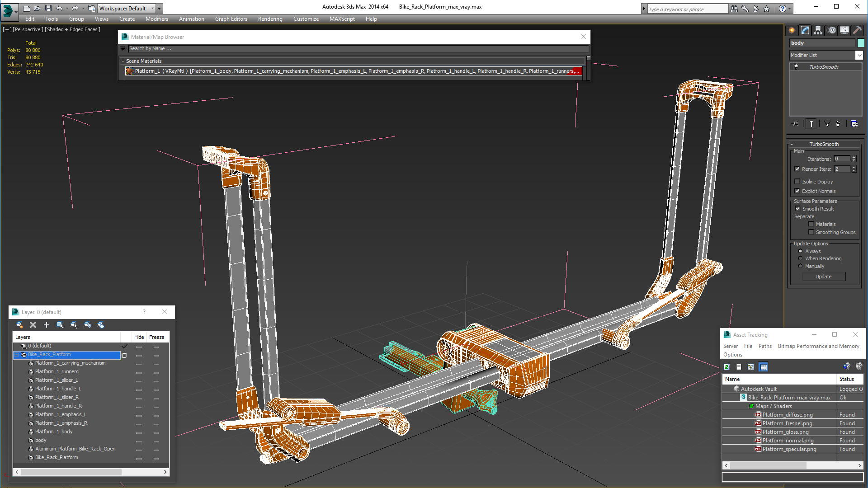This screenshot has width=868, height=488.
Task: Click the Hide column header in Layer dialog
Action: 139,337
